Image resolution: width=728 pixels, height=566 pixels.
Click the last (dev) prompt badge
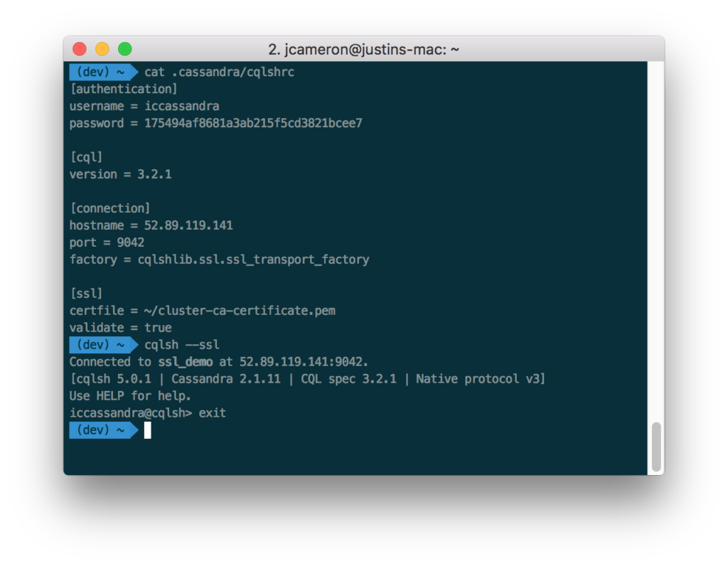104,430
